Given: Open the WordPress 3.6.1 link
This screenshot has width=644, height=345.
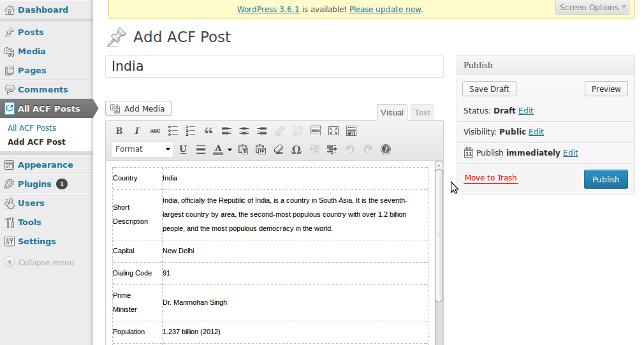Looking at the screenshot, I should [268, 9].
